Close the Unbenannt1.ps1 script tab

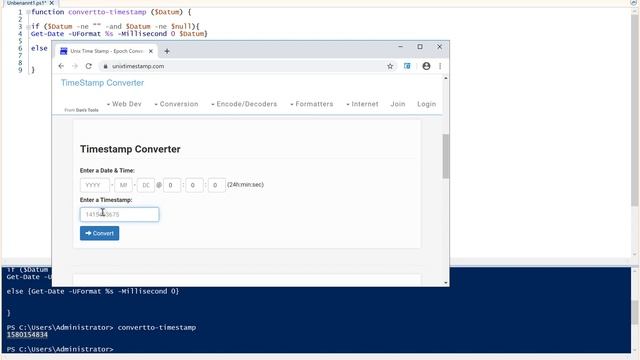pyautogui.click(x=52, y=3)
